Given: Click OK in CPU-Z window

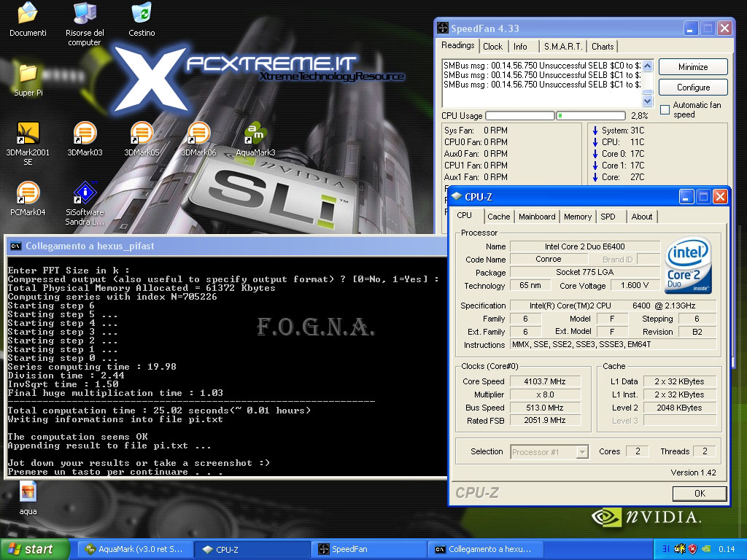Looking at the screenshot, I should click(x=700, y=494).
